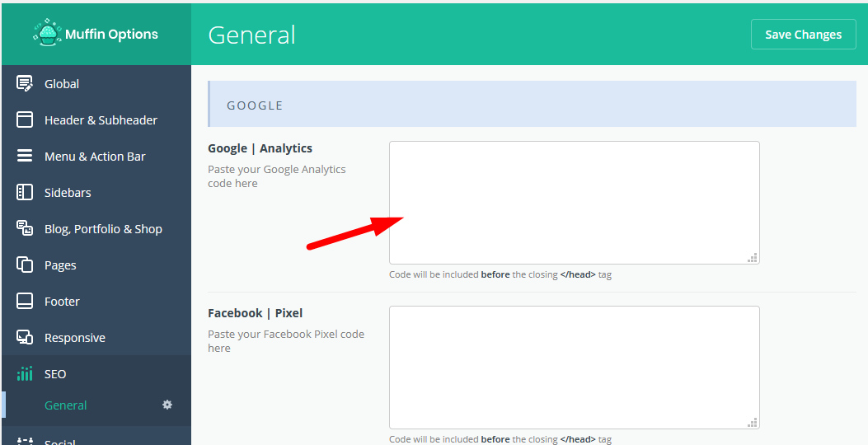This screenshot has height=445, width=868.
Task: Click the Pages stacked-sheets icon
Action: click(25, 265)
